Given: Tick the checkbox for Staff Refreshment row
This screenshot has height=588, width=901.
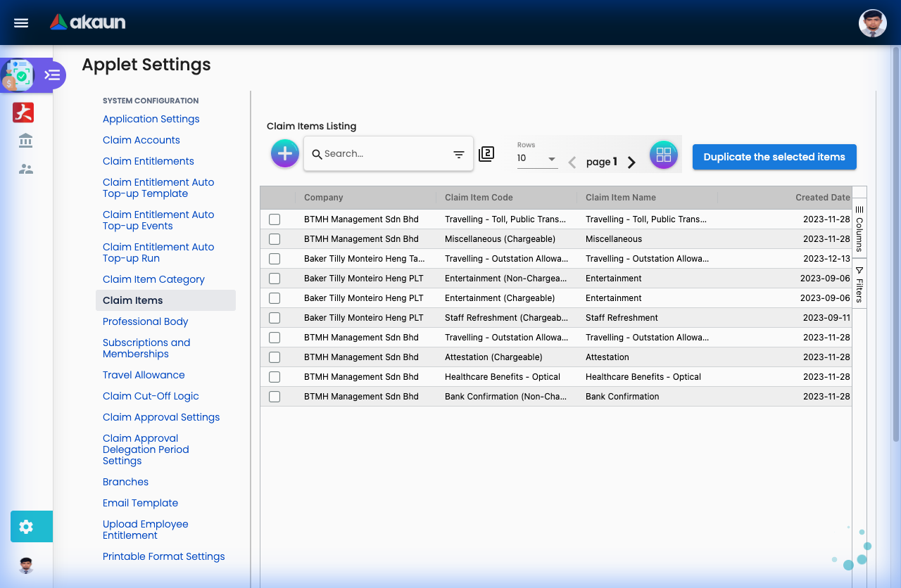Looking at the screenshot, I should click(x=274, y=317).
